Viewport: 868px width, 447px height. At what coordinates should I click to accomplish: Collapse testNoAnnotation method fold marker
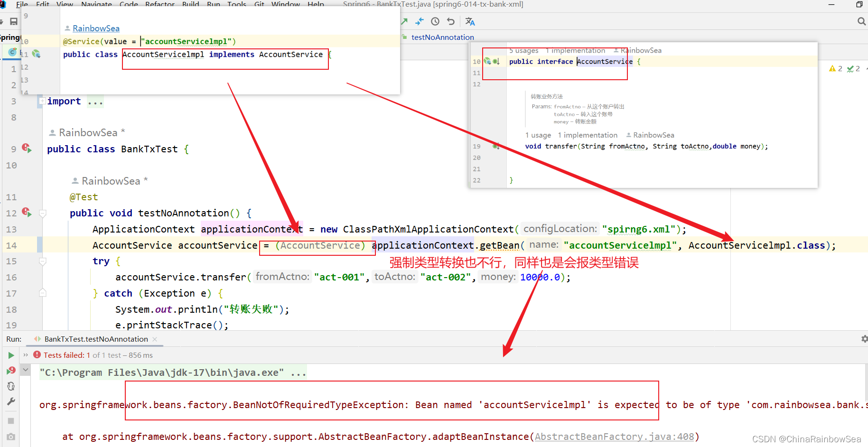42,214
